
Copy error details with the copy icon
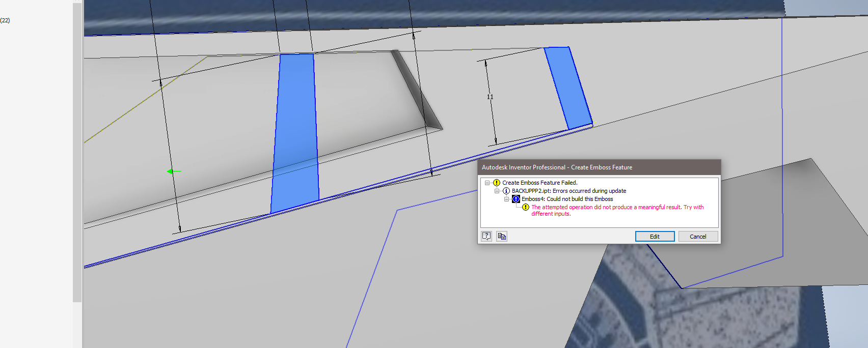[x=502, y=236]
